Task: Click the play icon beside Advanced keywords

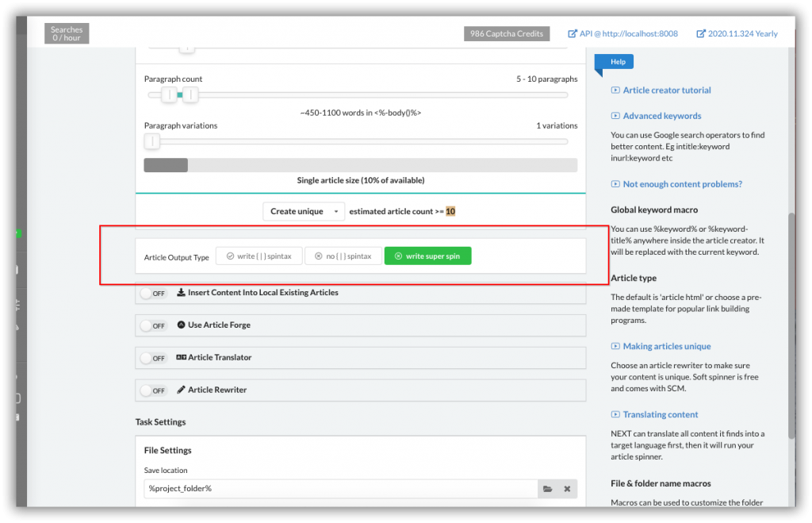Action: click(615, 116)
